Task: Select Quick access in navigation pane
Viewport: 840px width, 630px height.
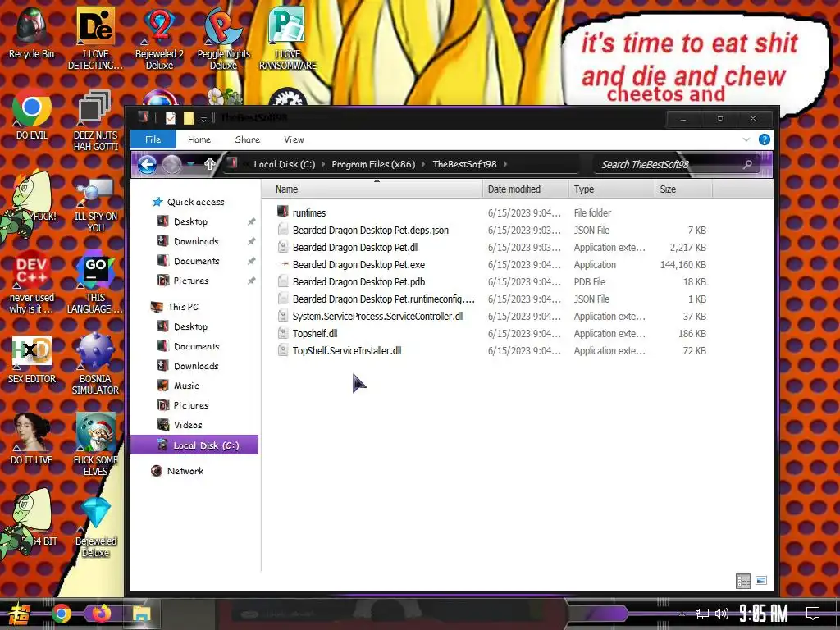Action: (195, 202)
